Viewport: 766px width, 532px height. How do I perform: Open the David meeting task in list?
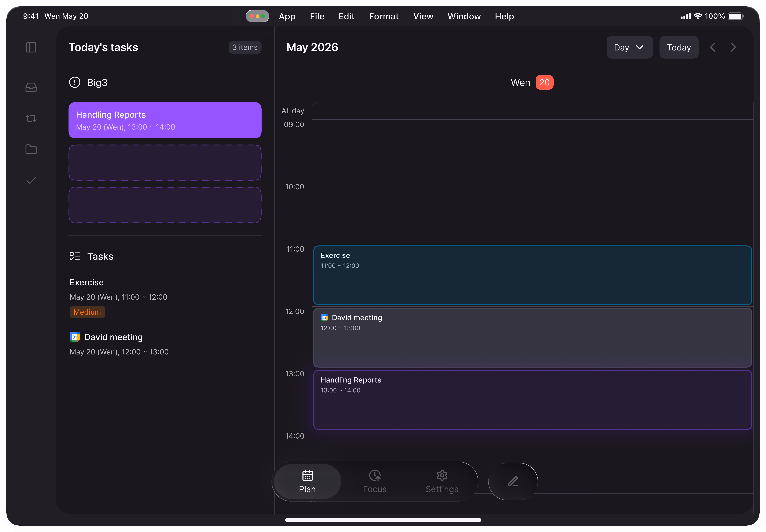point(165,344)
